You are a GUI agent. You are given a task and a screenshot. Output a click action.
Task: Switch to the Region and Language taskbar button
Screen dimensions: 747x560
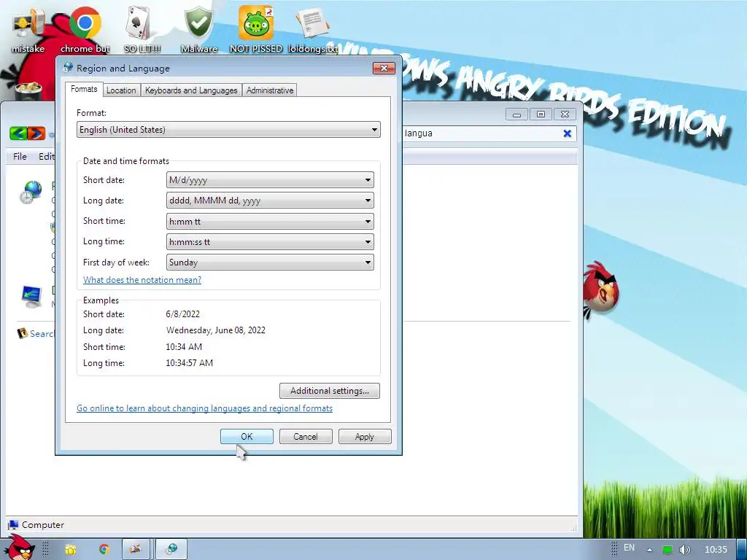coord(171,549)
